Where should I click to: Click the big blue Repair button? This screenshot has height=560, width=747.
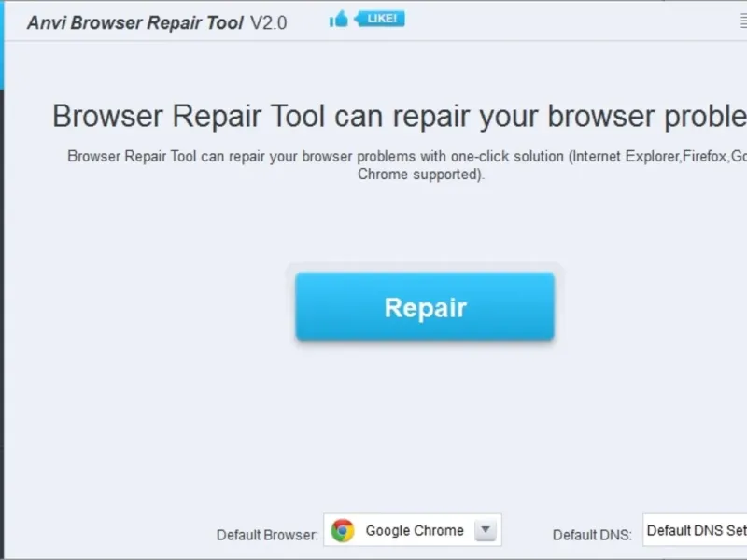(425, 306)
